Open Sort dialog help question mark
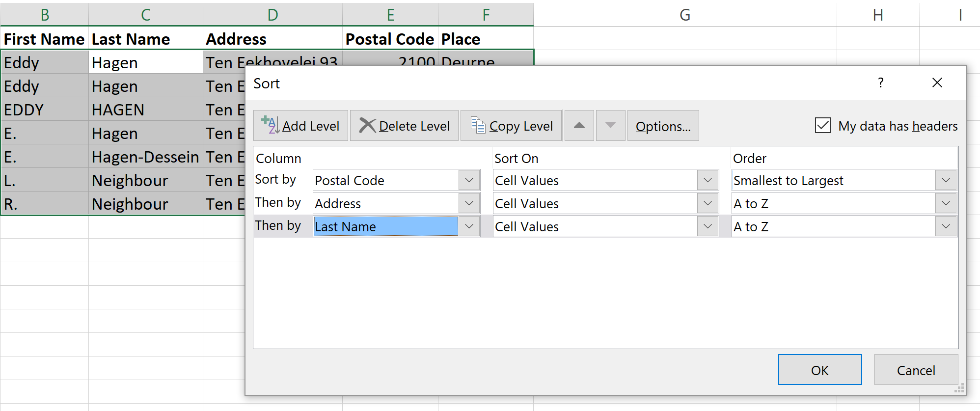The width and height of the screenshot is (980, 411). tap(881, 82)
